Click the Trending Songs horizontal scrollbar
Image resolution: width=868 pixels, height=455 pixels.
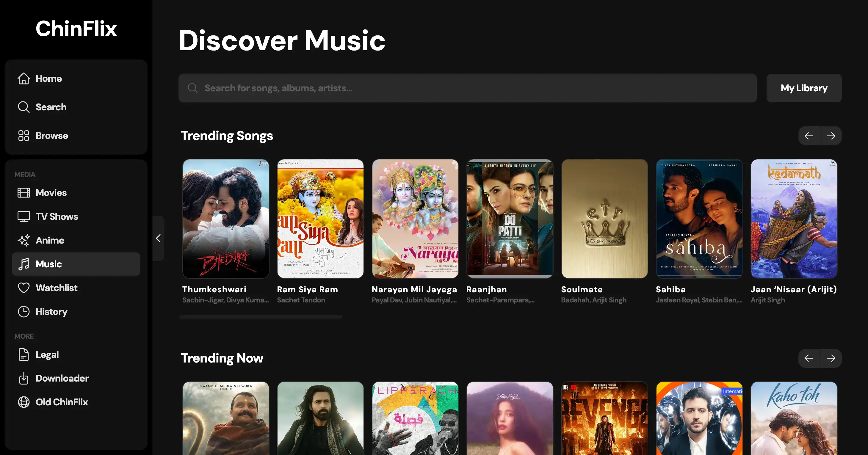[261, 317]
